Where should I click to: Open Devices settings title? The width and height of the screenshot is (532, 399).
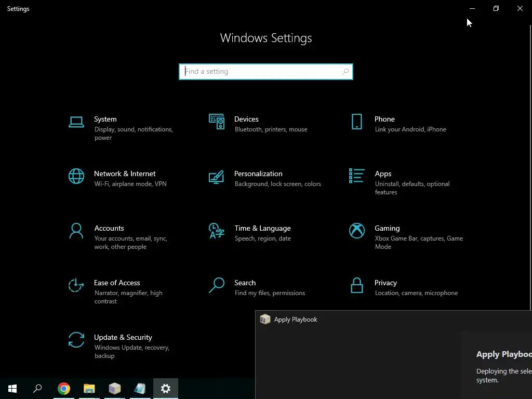click(x=246, y=119)
